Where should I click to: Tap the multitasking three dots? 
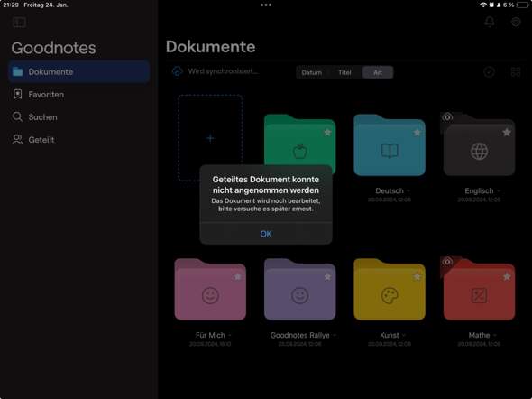pos(266,5)
